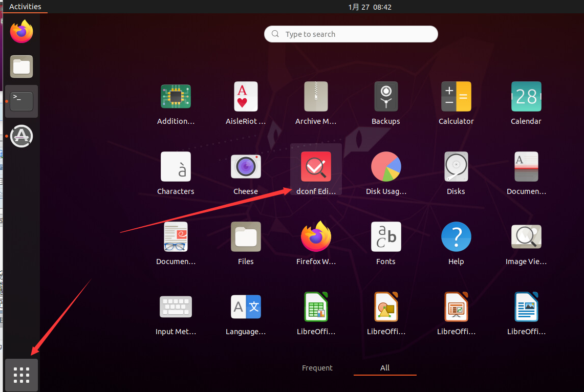
Task: Select the All apps tab
Action: coord(385,368)
